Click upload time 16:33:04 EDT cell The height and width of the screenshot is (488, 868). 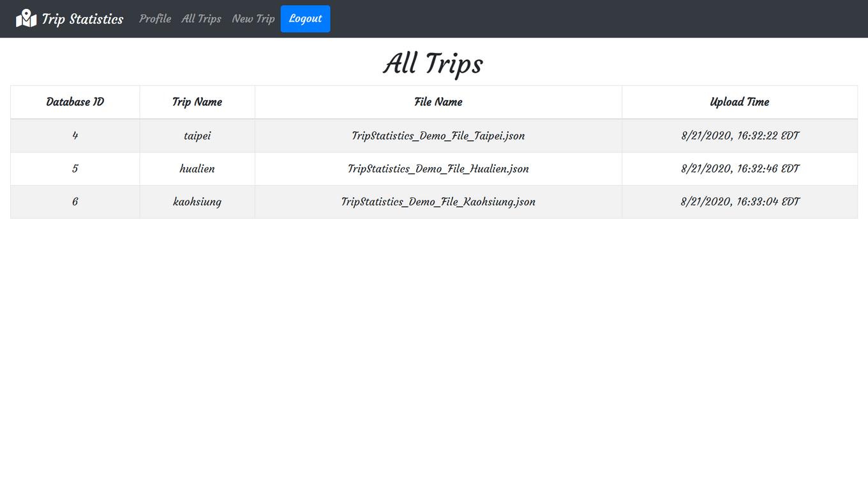click(x=740, y=202)
